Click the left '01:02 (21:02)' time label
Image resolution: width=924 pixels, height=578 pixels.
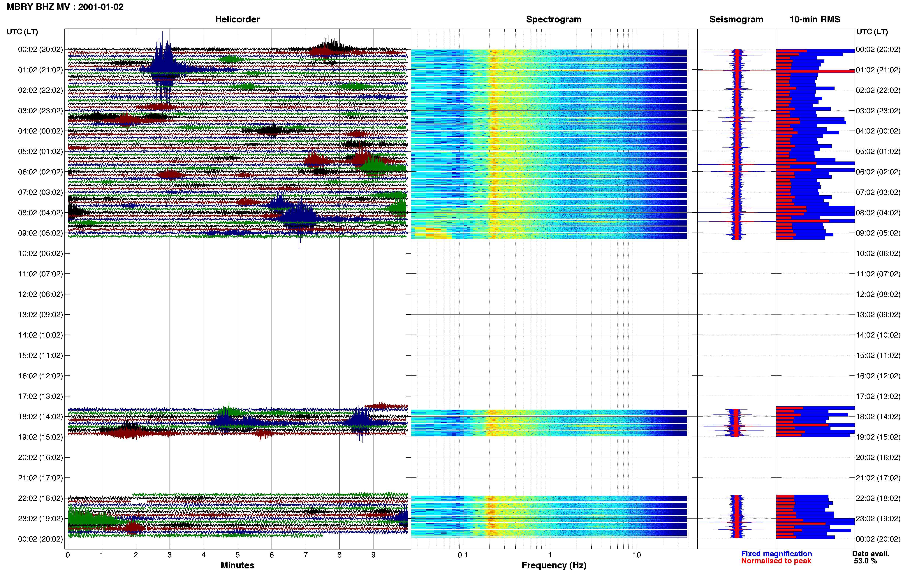(x=41, y=70)
